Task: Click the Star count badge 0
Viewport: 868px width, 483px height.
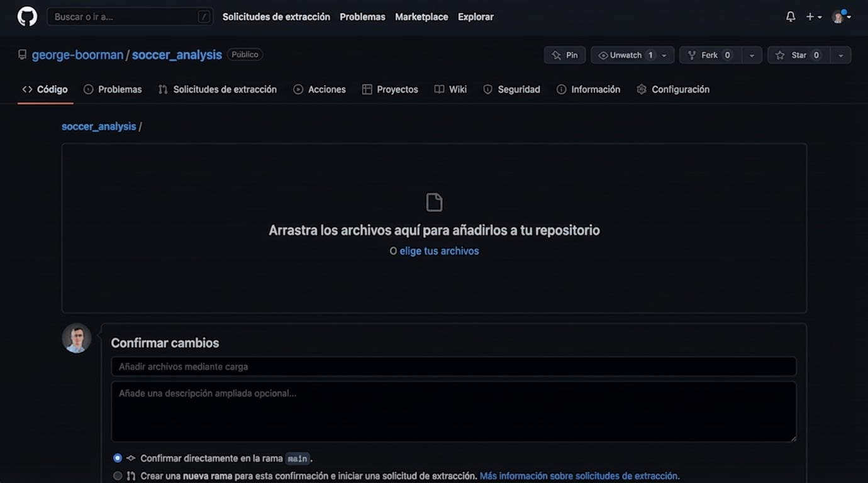Action: click(x=816, y=55)
